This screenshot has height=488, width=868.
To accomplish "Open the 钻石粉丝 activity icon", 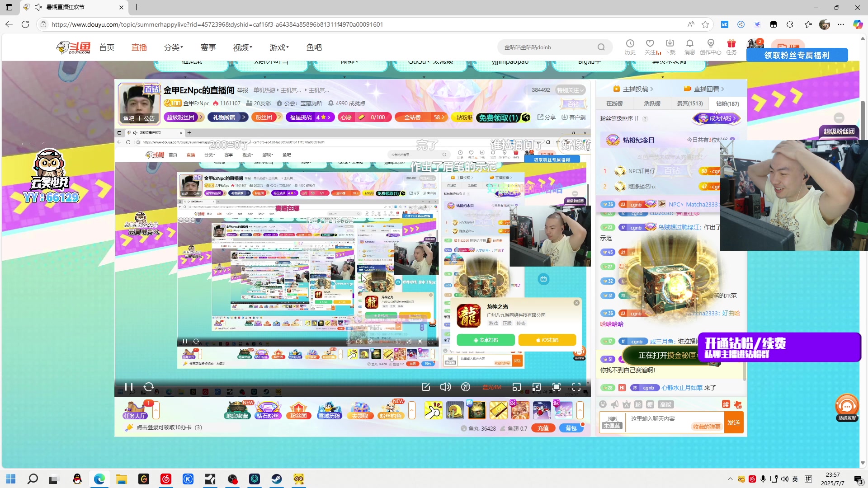I will (x=268, y=410).
